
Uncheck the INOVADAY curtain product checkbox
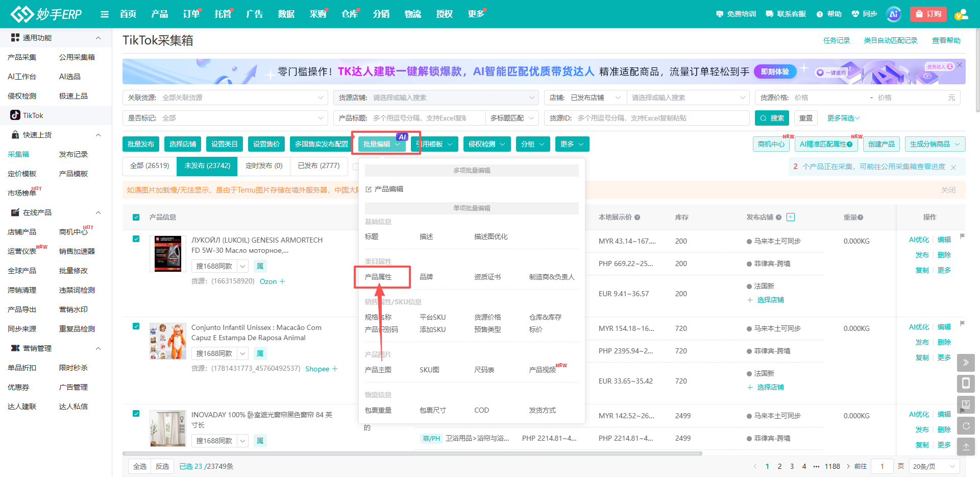[136, 413]
